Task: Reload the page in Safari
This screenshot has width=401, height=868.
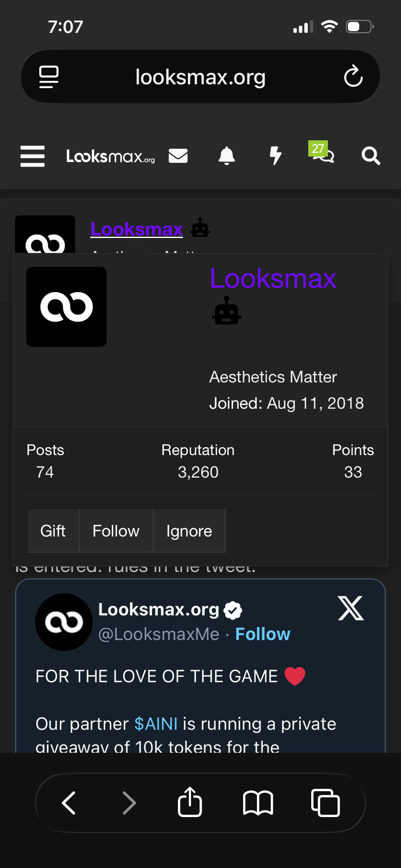Action: [353, 76]
